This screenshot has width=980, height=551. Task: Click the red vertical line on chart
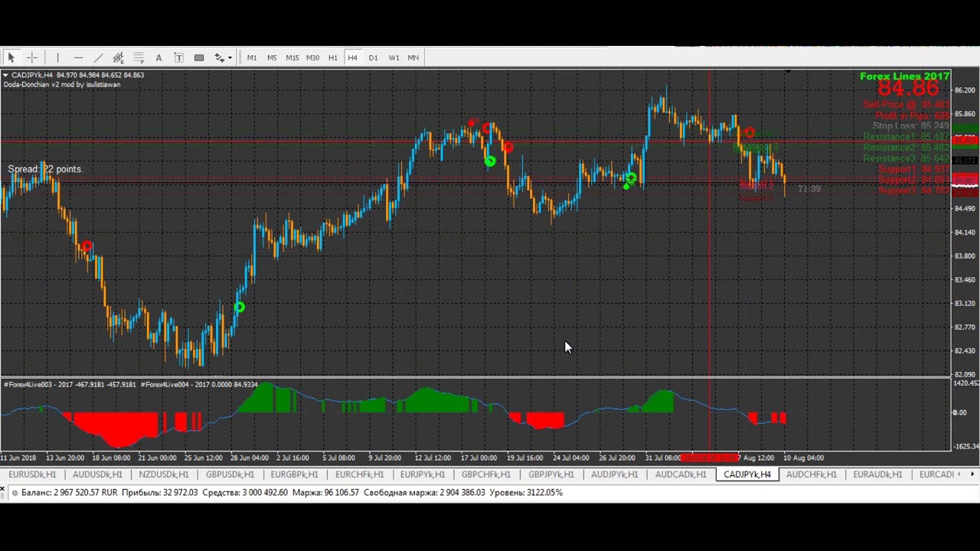click(x=710, y=306)
